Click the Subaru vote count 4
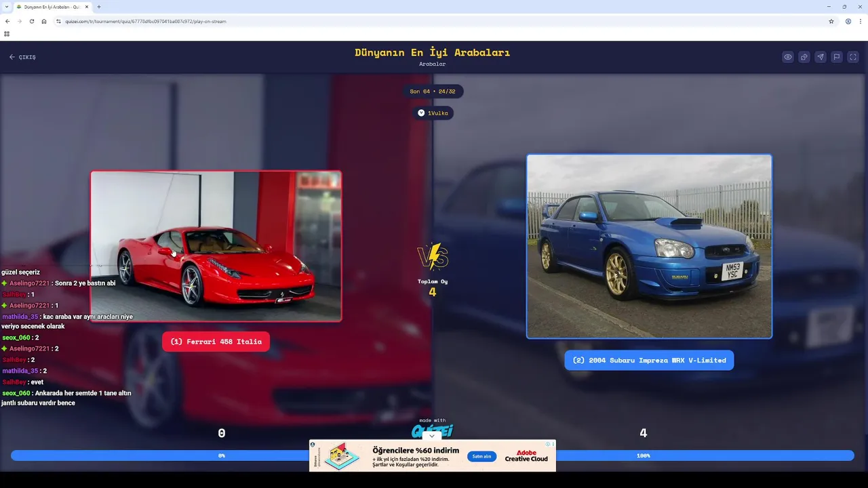Image resolution: width=868 pixels, height=488 pixels. pos(644,433)
